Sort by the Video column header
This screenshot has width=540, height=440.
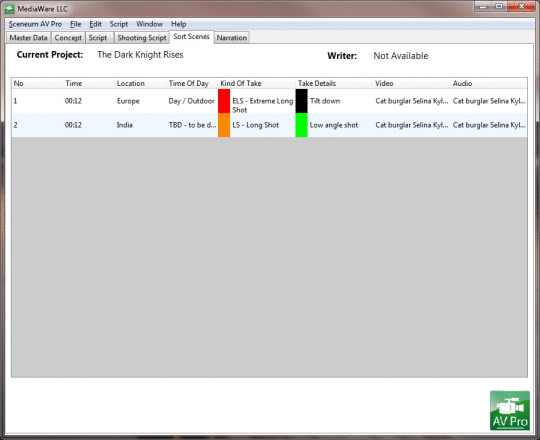[x=412, y=83]
